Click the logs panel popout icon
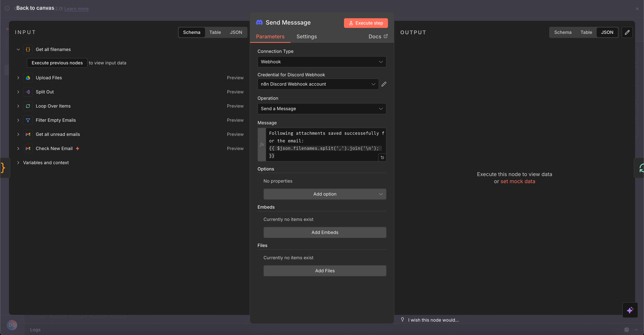 [626, 330]
